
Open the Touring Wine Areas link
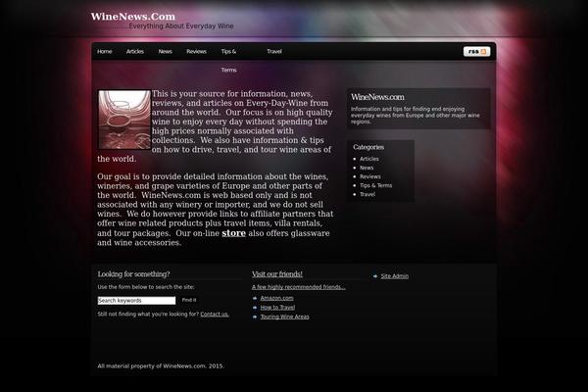(x=284, y=317)
